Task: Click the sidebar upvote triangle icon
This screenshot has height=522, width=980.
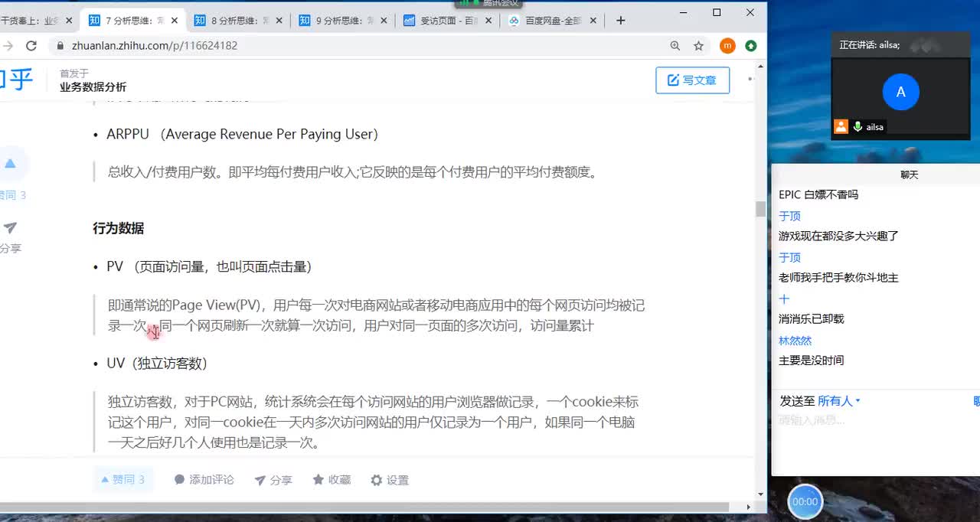Action: pyautogui.click(x=10, y=163)
